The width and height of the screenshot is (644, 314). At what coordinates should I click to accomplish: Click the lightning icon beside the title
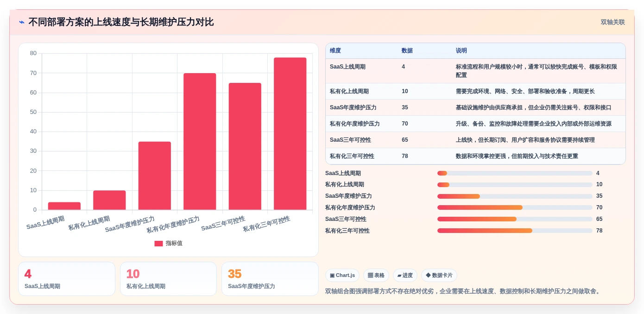click(22, 22)
